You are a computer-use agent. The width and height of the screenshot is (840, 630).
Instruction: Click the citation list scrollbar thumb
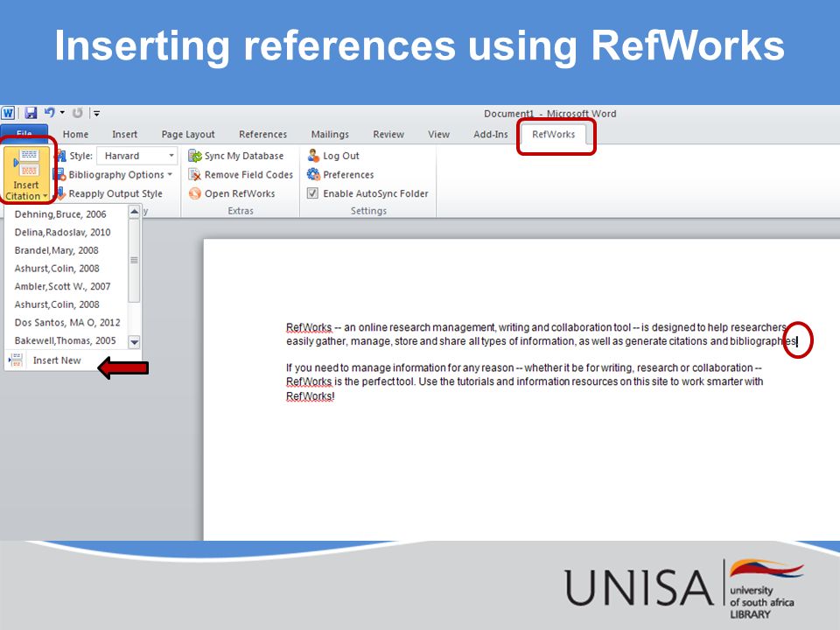[x=135, y=261]
